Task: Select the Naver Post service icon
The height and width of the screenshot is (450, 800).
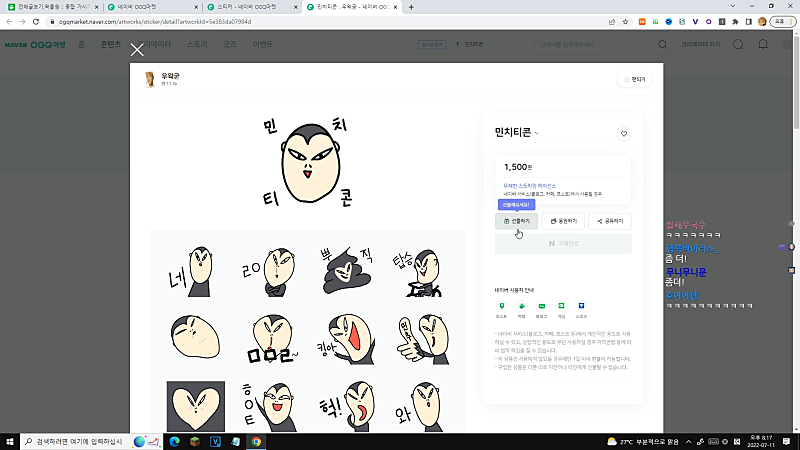Action: (502, 306)
